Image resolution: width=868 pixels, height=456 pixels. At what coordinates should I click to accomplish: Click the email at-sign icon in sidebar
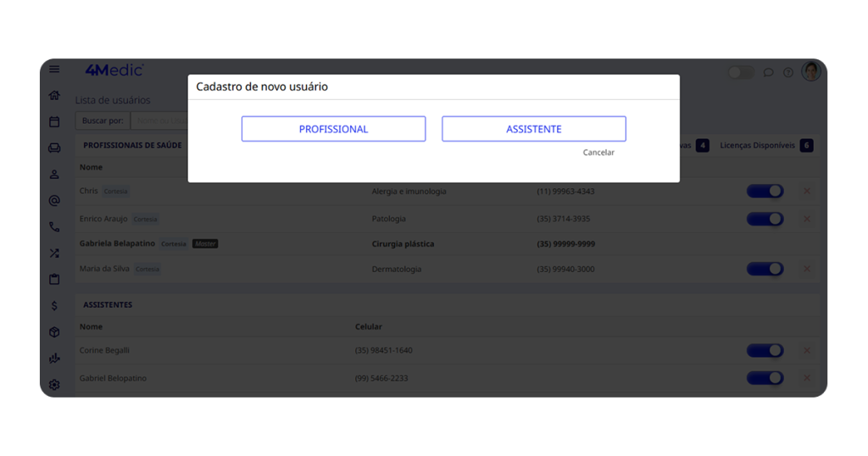(54, 201)
